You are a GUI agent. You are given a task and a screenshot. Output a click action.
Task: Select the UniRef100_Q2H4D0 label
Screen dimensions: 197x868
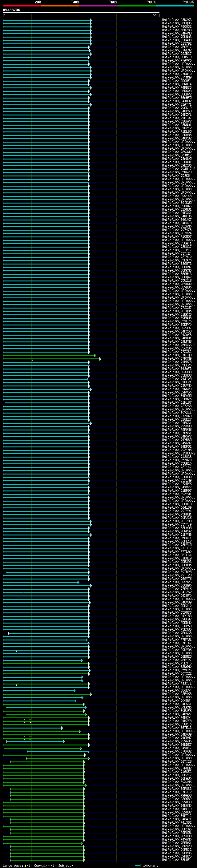[x=177, y=40]
